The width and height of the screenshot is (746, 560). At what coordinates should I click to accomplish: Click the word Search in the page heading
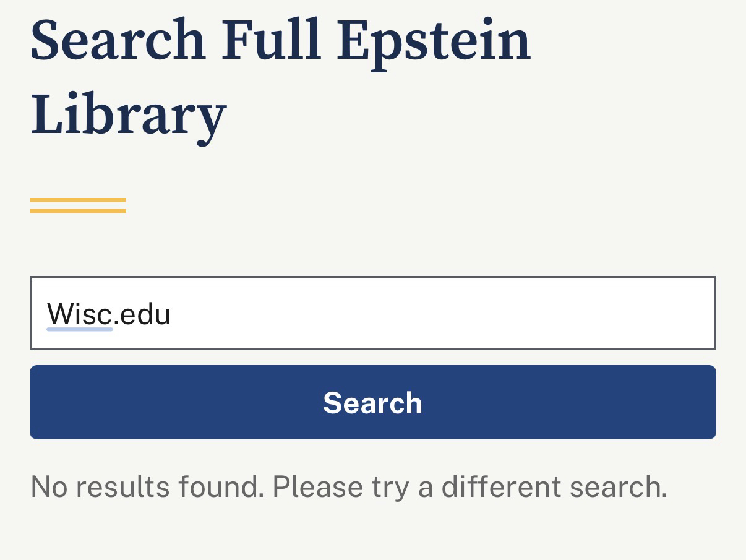coord(118,41)
